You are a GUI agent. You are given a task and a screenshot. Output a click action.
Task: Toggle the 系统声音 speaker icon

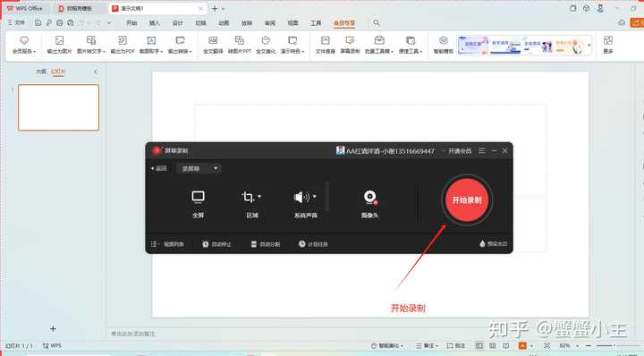pos(302,197)
